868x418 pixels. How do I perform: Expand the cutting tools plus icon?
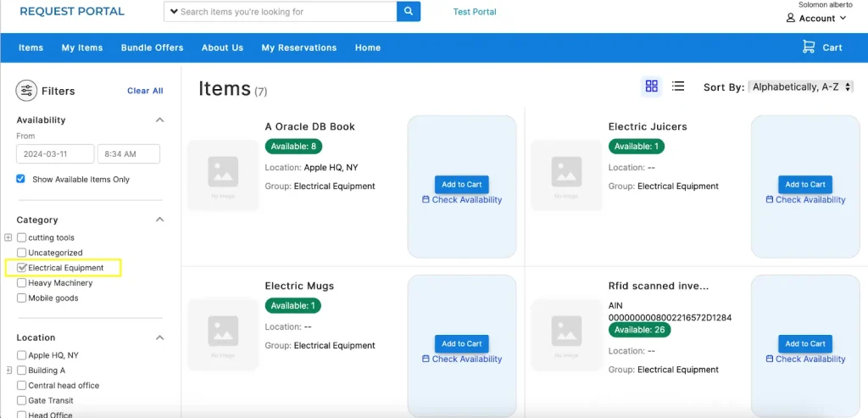pyautogui.click(x=8, y=237)
